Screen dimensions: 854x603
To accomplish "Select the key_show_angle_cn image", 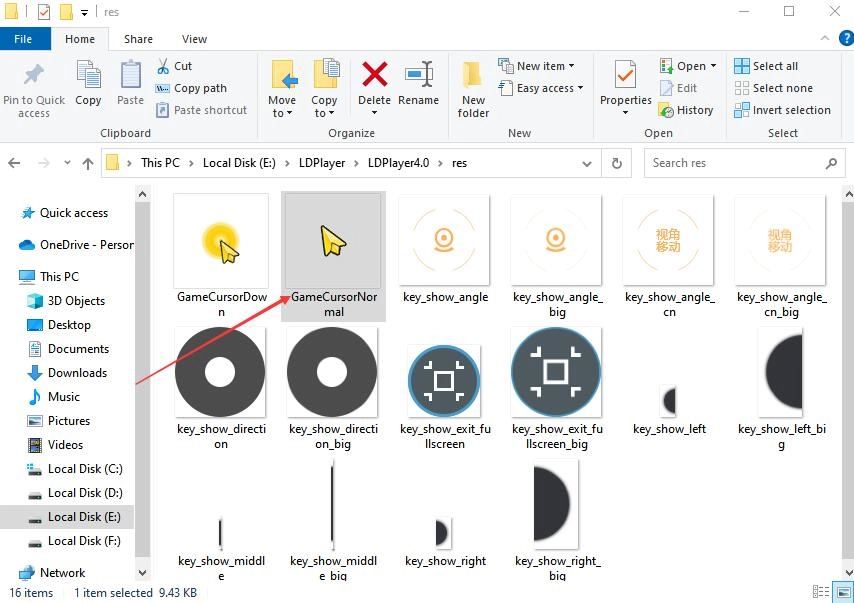I will (x=669, y=257).
